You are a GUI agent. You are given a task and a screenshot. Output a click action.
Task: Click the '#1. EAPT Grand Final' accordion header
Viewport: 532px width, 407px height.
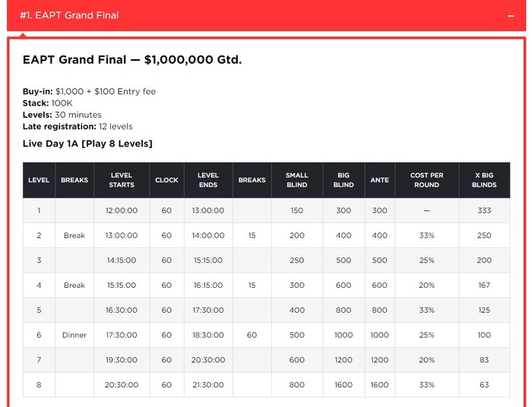266,16
